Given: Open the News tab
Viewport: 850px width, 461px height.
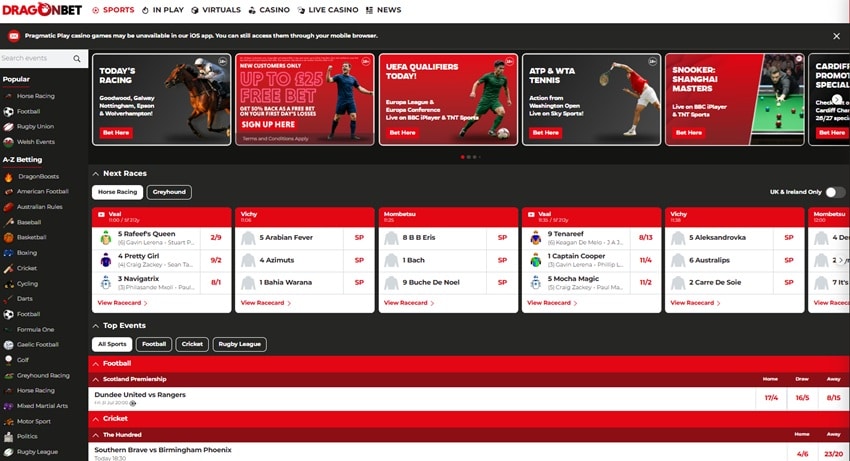Looking at the screenshot, I should [x=383, y=10].
